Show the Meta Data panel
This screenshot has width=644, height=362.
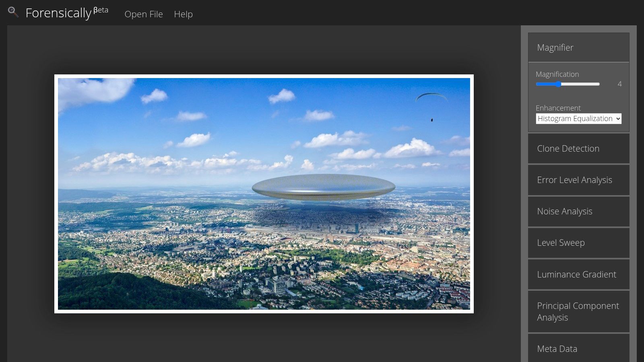(578, 348)
